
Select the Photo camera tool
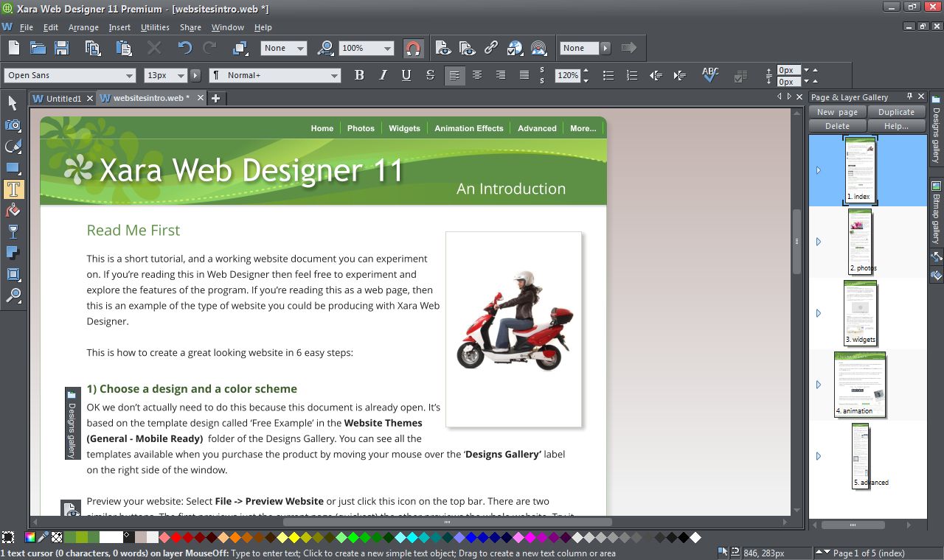(13, 125)
